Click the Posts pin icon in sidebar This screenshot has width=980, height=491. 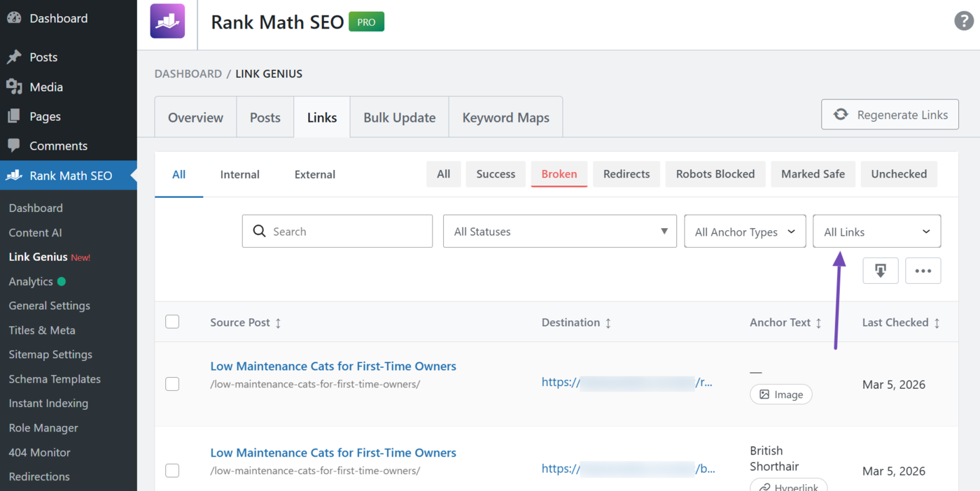click(x=14, y=57)
